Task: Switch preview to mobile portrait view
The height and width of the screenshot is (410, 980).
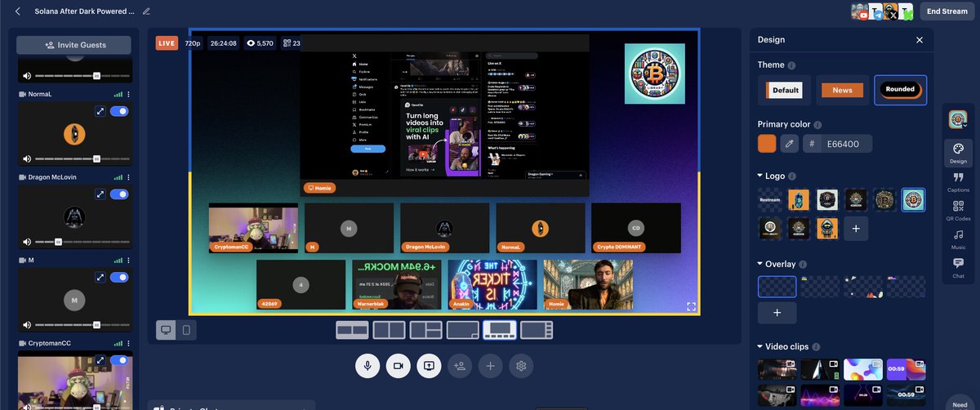Action: [x=186, y=330]
